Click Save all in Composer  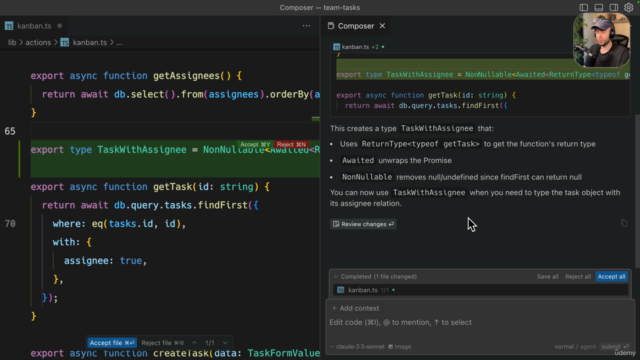click(x=547, y=277)
